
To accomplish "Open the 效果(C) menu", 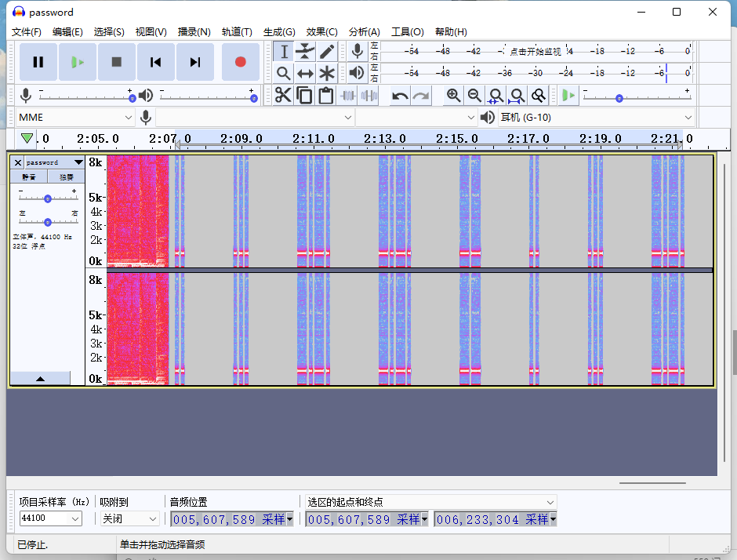I will tap(321, 32).
